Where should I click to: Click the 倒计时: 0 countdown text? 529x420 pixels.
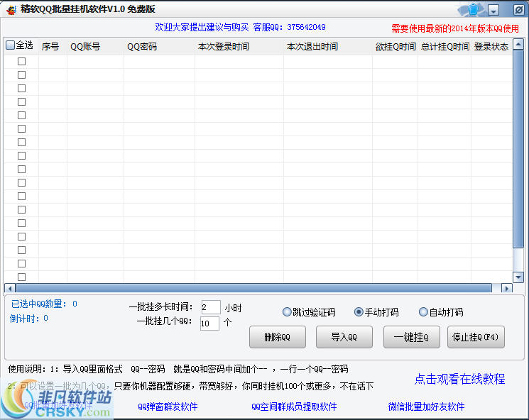[28, 319]
